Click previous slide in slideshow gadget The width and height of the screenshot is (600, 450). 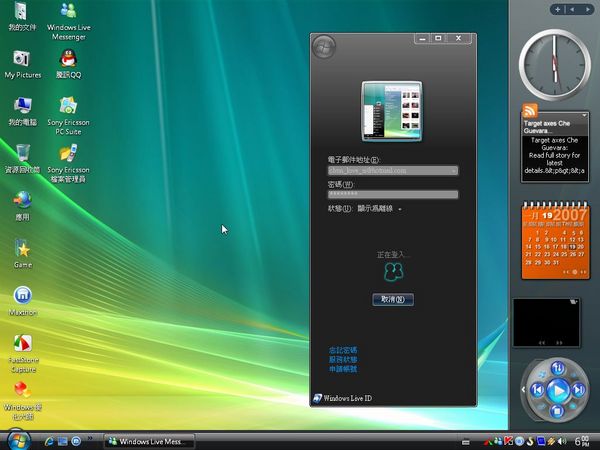tap(541, 343)
